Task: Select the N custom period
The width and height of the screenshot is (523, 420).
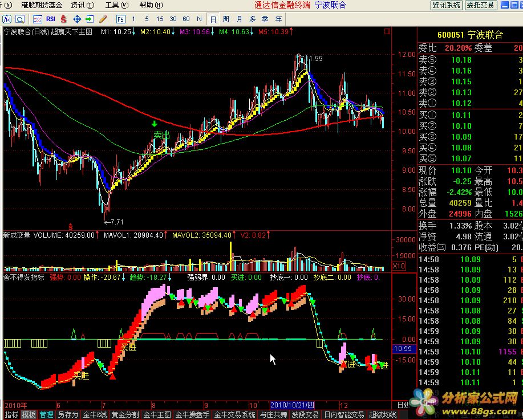Action: 199,19
